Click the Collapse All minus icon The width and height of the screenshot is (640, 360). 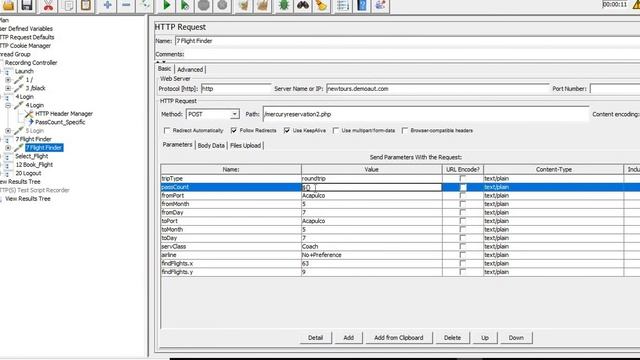click(126, 5)
